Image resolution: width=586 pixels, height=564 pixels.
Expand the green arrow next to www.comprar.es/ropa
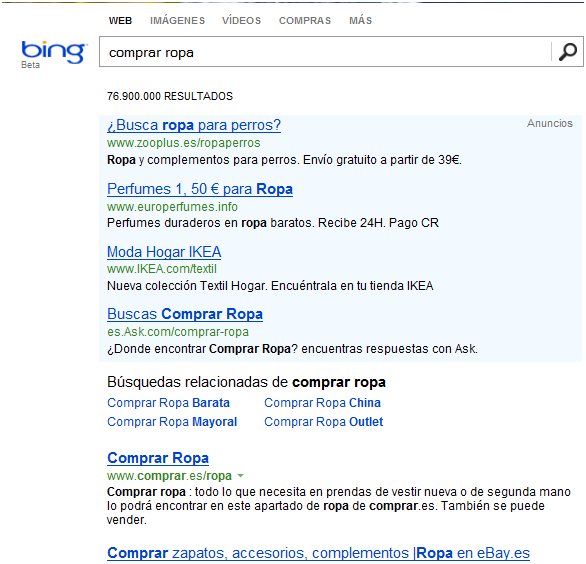pos(241,476)
